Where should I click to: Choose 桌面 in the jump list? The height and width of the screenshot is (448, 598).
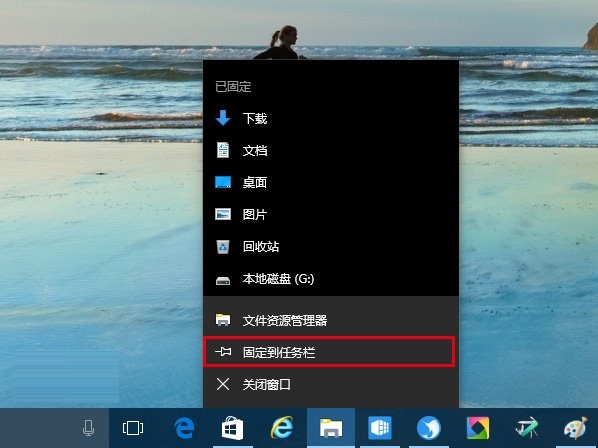pos(331,182)
